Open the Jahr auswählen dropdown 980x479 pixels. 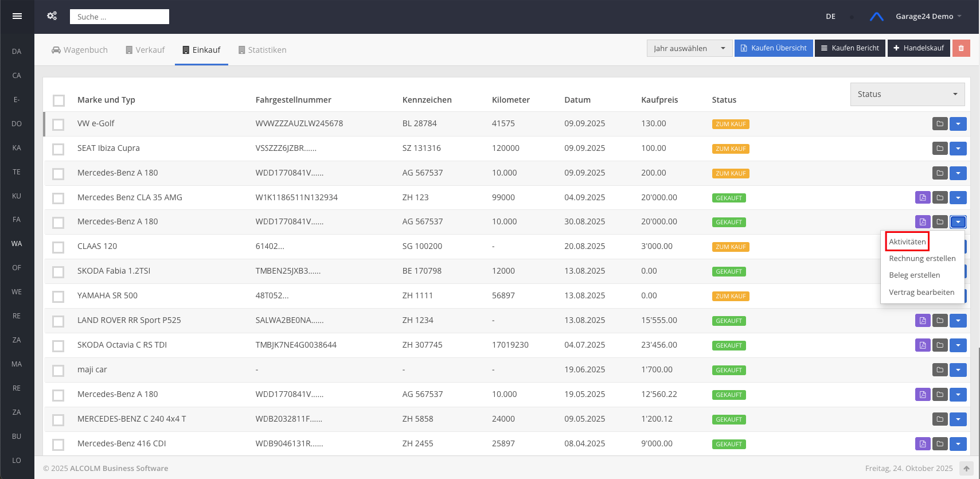coord(689,48)
